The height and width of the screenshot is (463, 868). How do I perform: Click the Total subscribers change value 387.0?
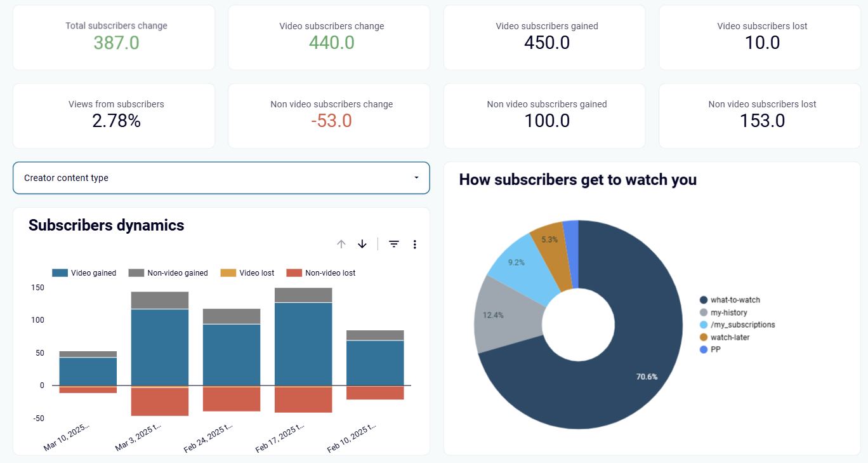pos(116,43)
